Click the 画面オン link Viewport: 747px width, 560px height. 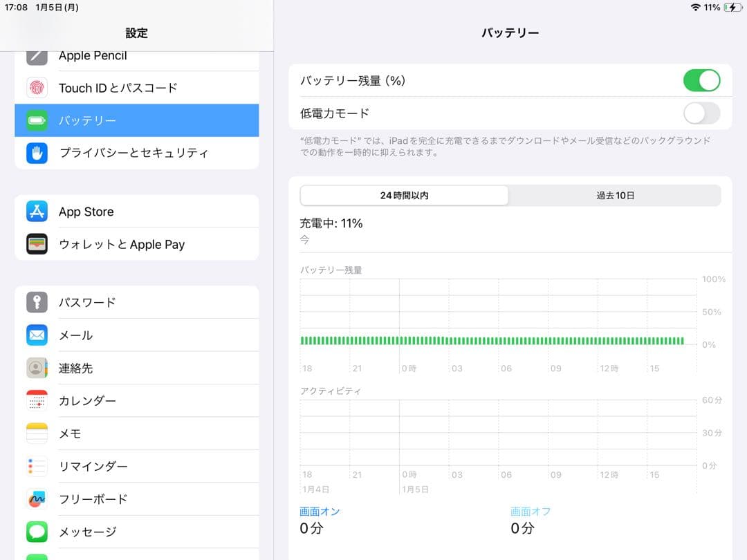320,511
